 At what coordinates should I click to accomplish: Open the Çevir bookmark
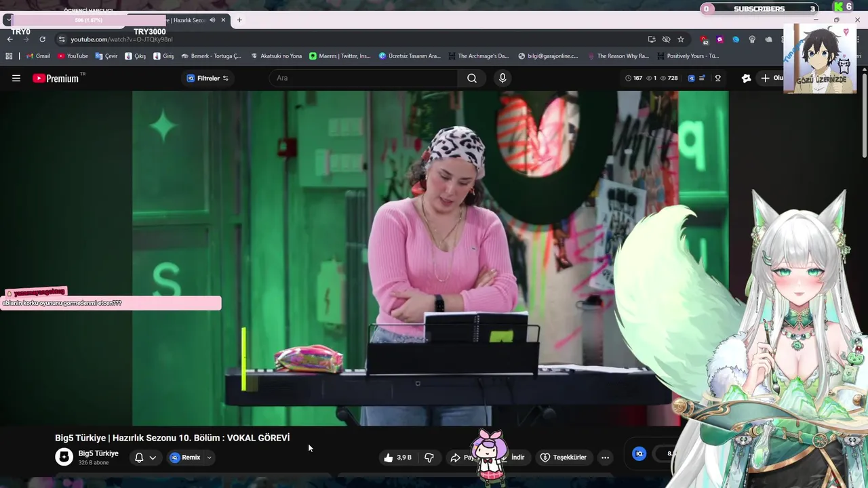(106, 56)
